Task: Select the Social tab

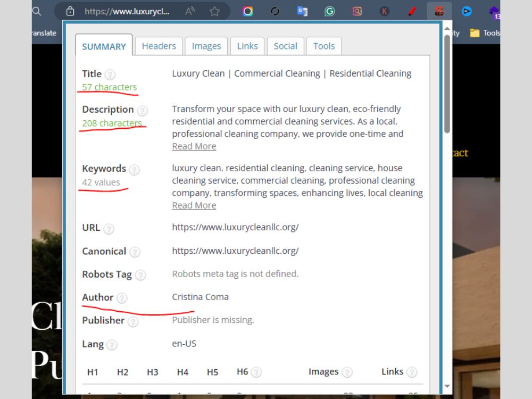Action: (x=285, y=46)
